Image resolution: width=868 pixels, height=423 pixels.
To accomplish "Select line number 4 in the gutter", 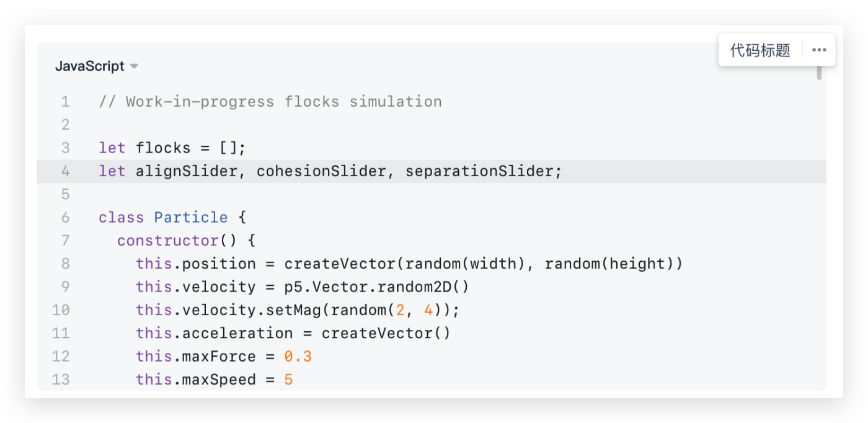I will click(x=65, y=171).
